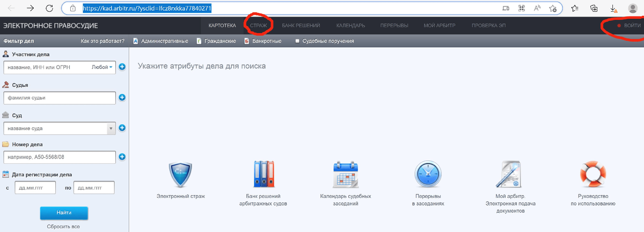
Task: Click the registration date 'по' field
Action: coord(94,188)
